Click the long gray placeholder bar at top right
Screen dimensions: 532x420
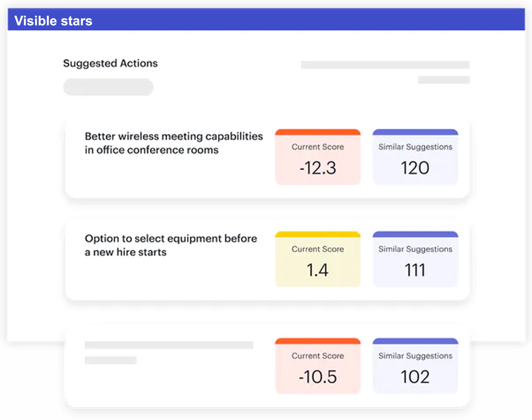tap(385, 65)
